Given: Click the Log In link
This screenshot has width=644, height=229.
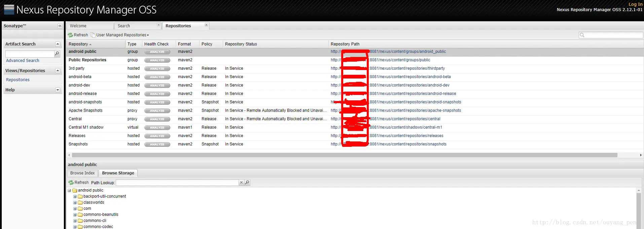Looking at the screenshot, I should pos(636,4).
